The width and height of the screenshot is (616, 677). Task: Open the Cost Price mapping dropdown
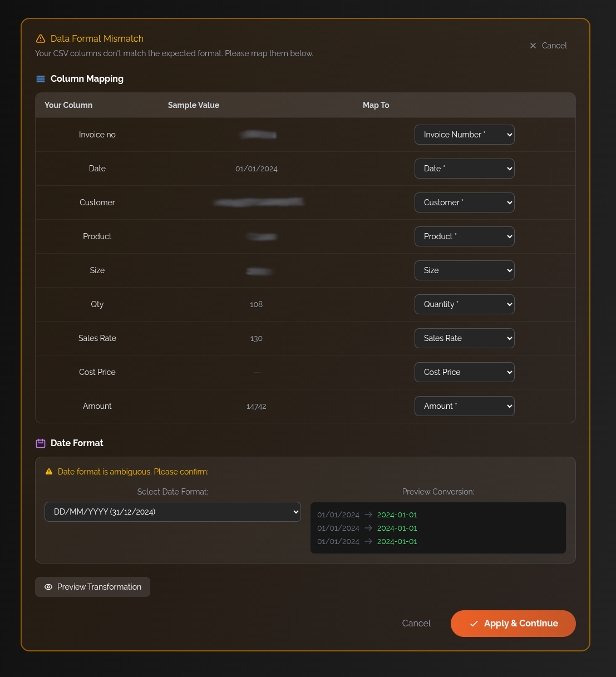click(465, 372)
